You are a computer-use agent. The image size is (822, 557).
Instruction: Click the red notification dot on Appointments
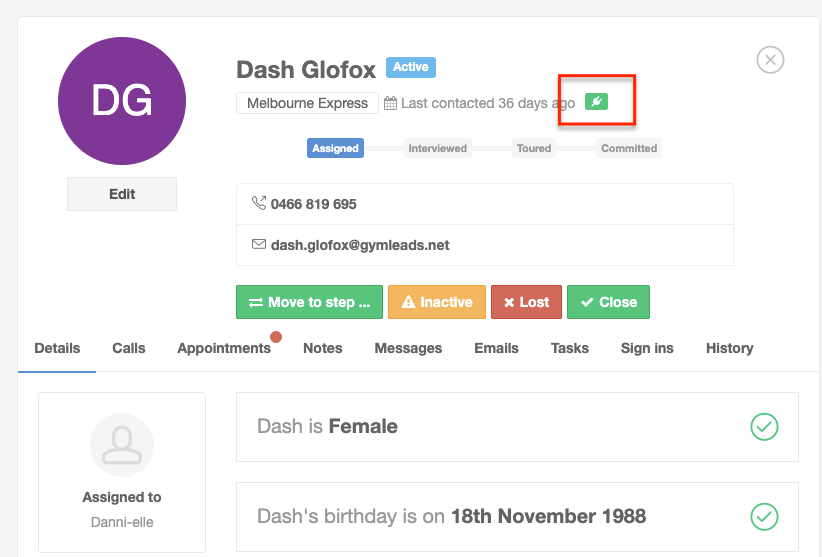click(x=276, y=337)
